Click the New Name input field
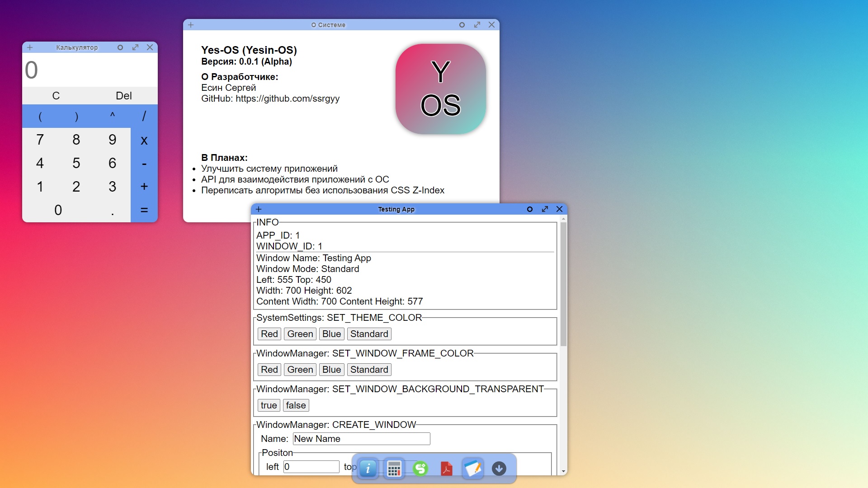The width and height of the screenshot is (868, 488). [361, 439]
